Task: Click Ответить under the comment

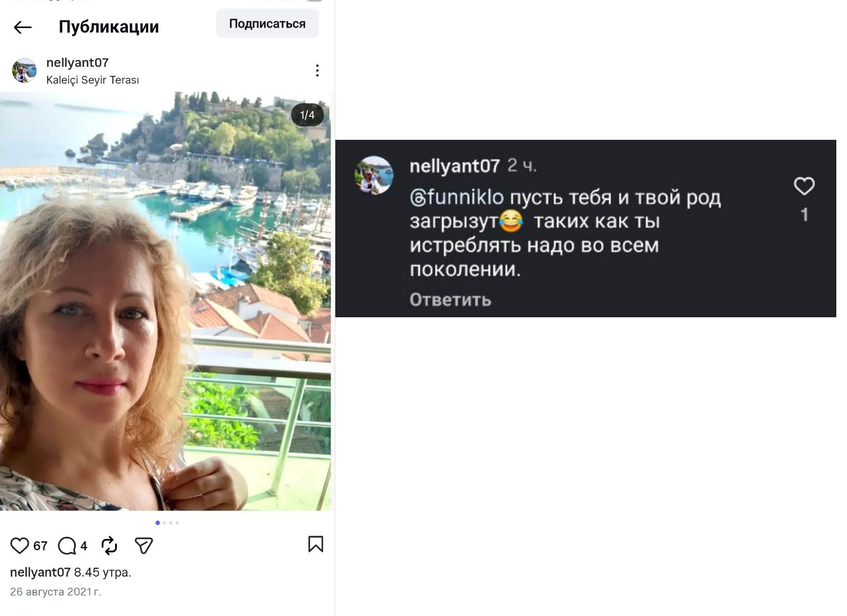Action: point(450,300)
